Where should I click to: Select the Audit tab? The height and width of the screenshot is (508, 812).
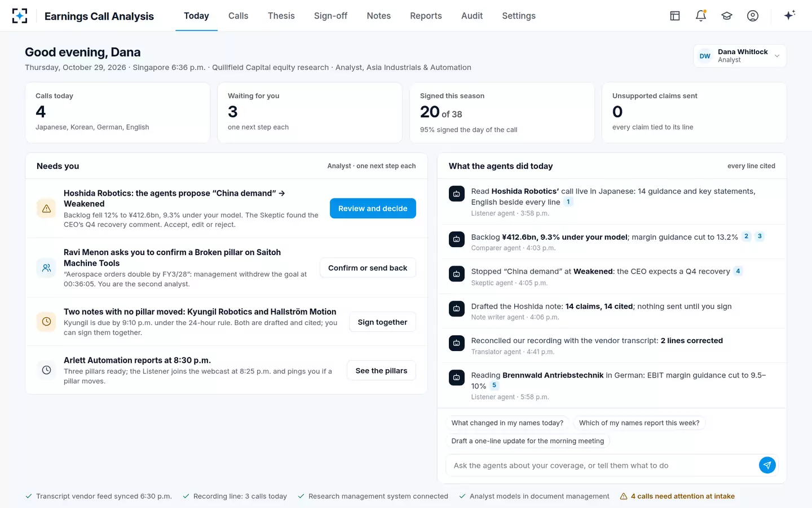click(472, 16)
